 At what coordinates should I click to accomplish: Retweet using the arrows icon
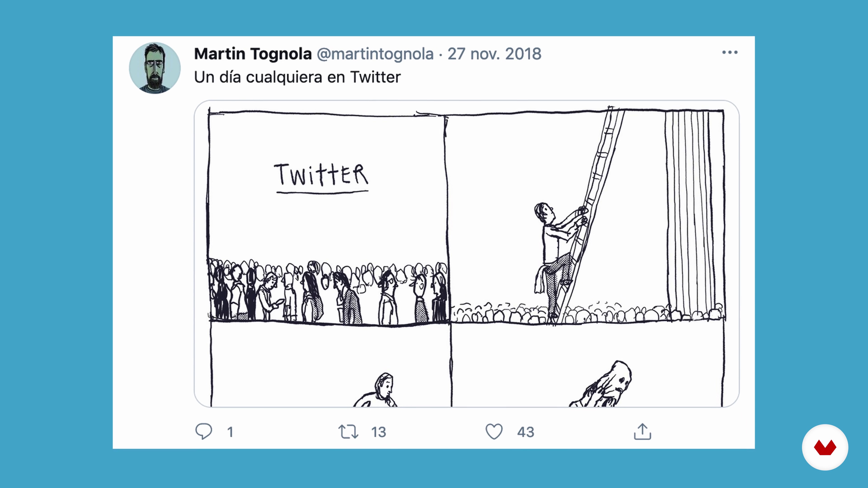[348, 432]
